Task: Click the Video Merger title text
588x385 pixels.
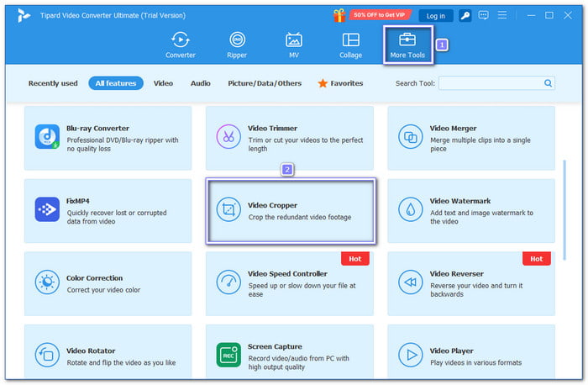Action: pos(453,129)
